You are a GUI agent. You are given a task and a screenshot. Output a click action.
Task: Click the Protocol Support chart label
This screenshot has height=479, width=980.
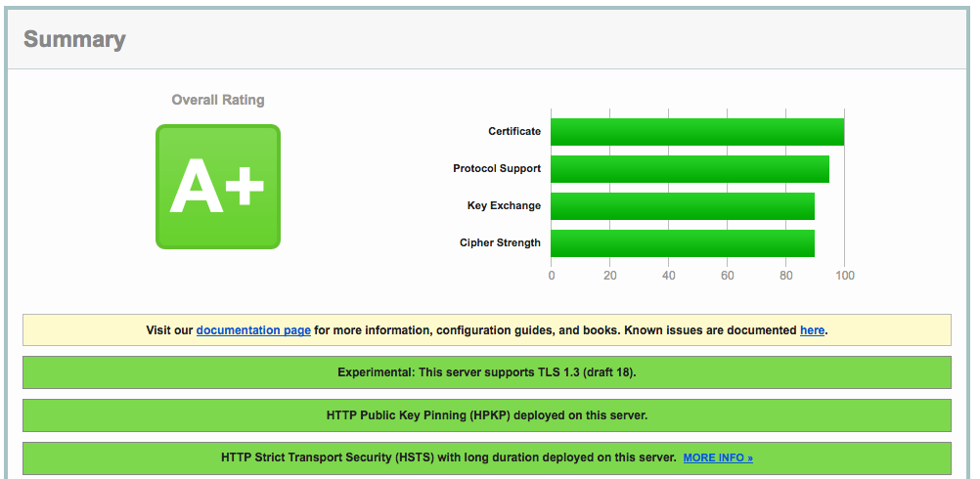click(497, 168)
